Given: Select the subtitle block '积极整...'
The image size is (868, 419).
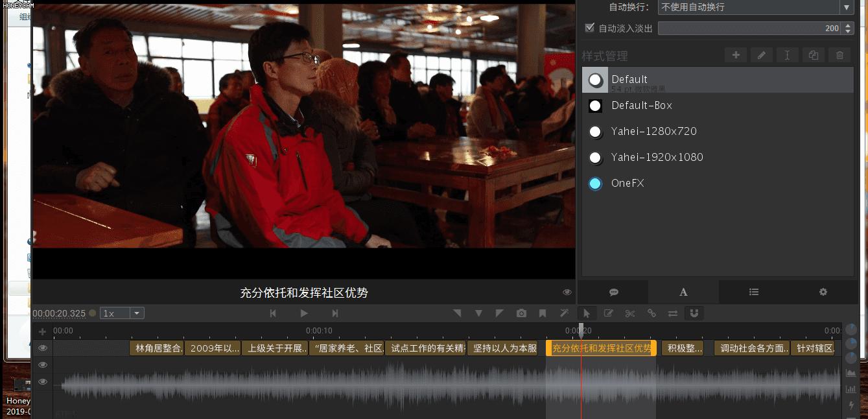Looking at the screenshot, I should (x=682, y=348).
